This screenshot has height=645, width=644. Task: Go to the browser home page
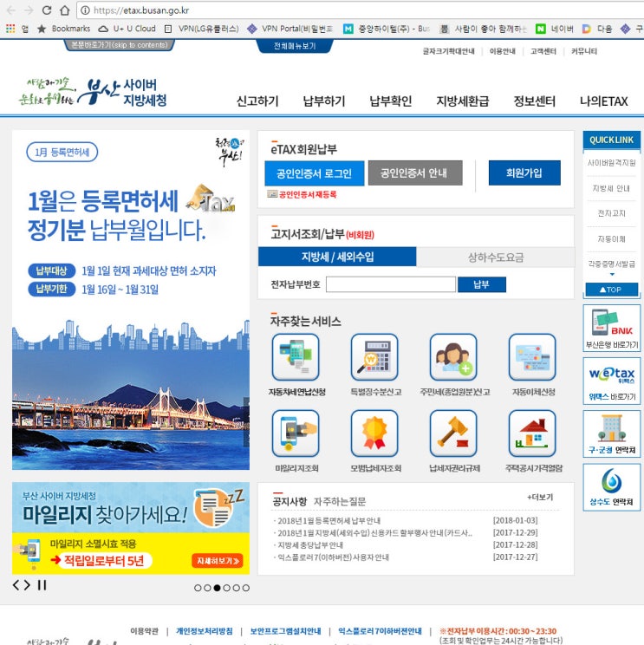point(64,10)
